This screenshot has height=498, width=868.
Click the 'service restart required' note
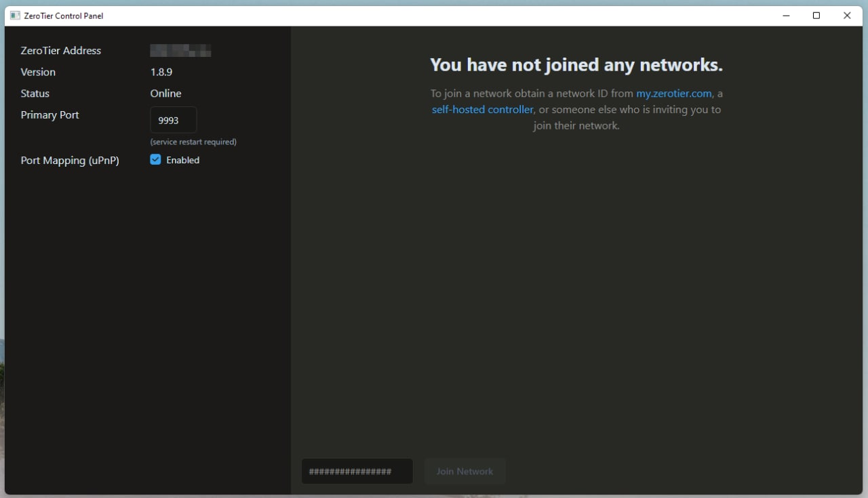(193, 142)
